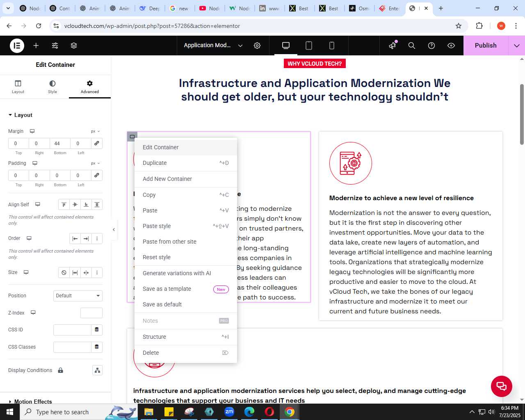Choose Paste style menu entry

click(186, 226)
